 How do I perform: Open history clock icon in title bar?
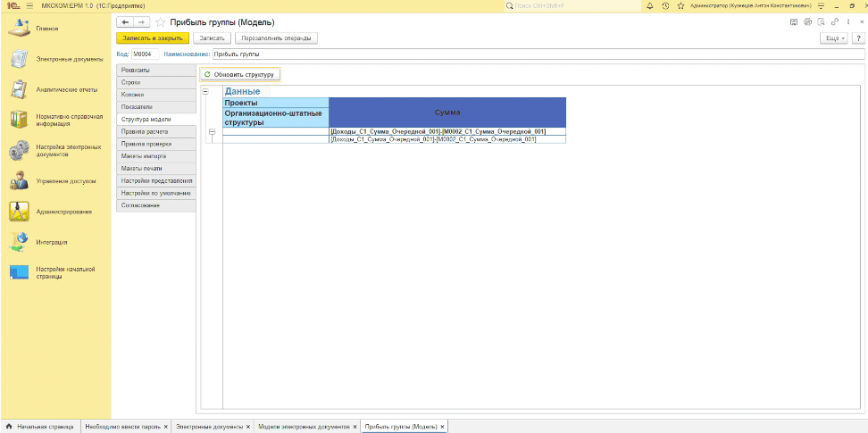point(678,6)
